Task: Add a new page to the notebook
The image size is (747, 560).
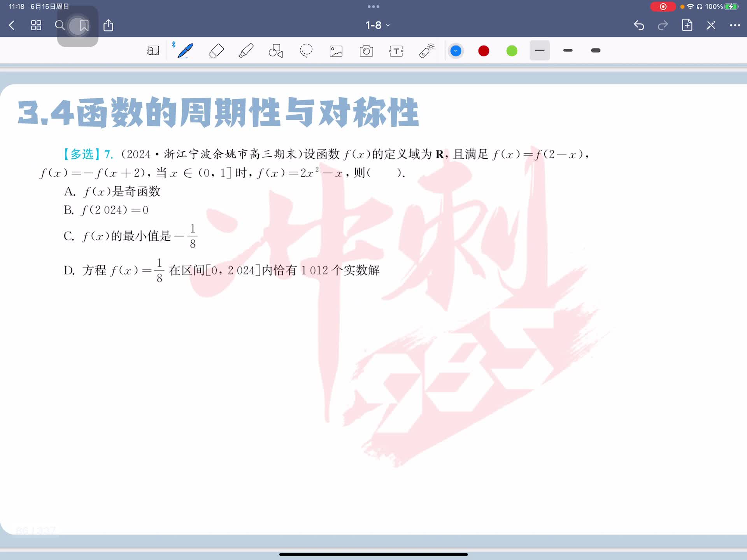Action: [687, 25]
